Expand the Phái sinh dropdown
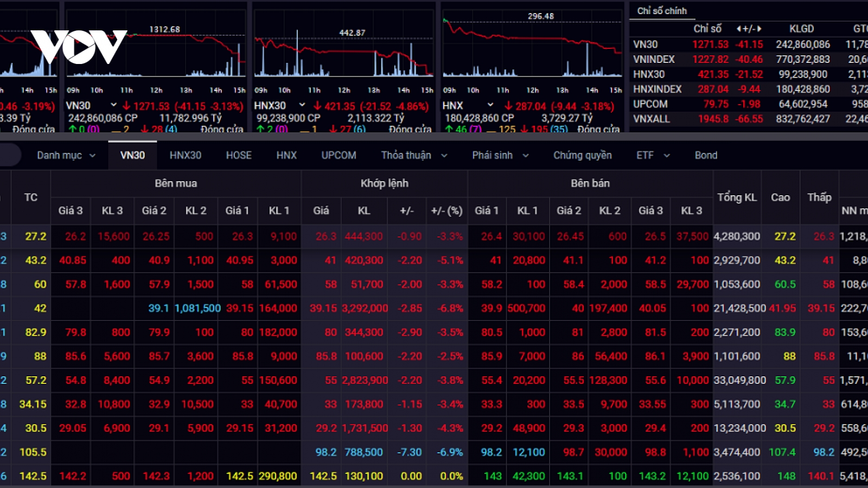Viewport: 868px width, 488px height. [x=500, y=155]
